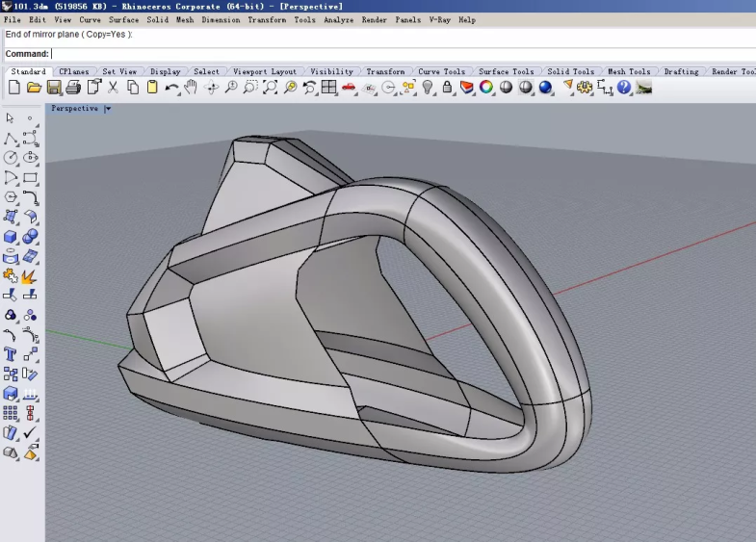Toggle the Shaded viewport sphere icon
The height and width of the screenshot is (542, 756).
click(526, 88)
